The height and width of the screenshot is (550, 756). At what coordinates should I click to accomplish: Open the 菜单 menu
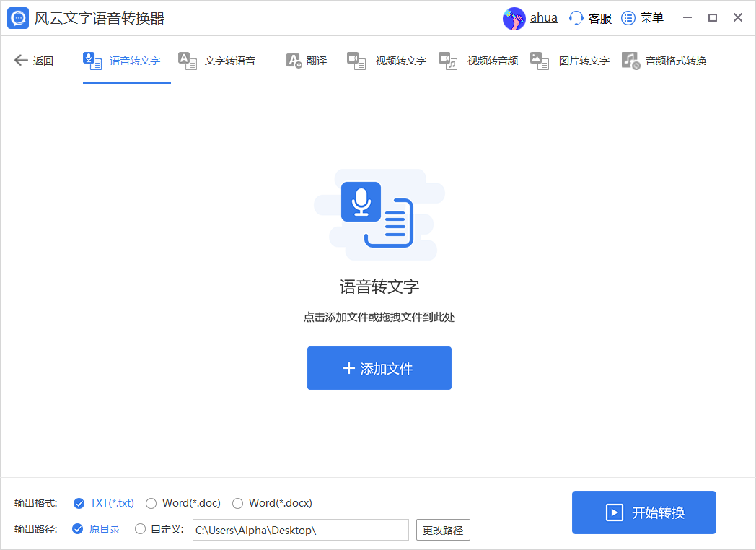click(x=642, y=18)
